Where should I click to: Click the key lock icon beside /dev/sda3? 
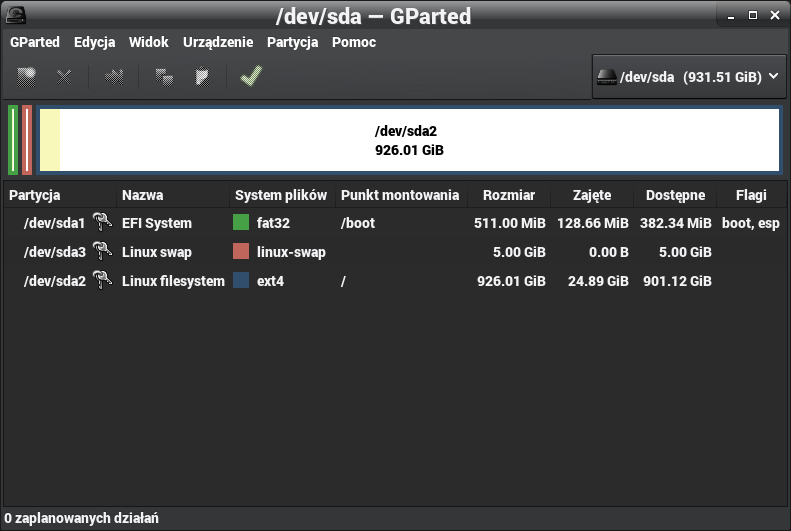click(x=102, y=251)
